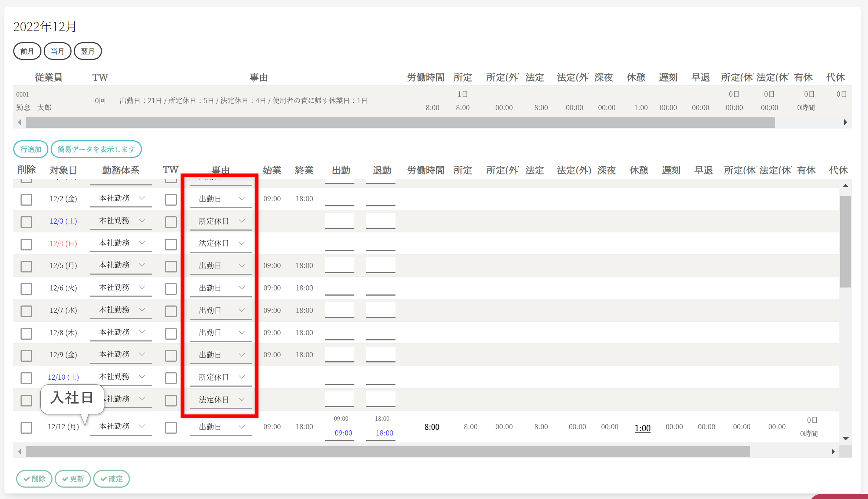
Task: Click the 出勤 time field for 12/5 (月)
Action: pos(339,265)
